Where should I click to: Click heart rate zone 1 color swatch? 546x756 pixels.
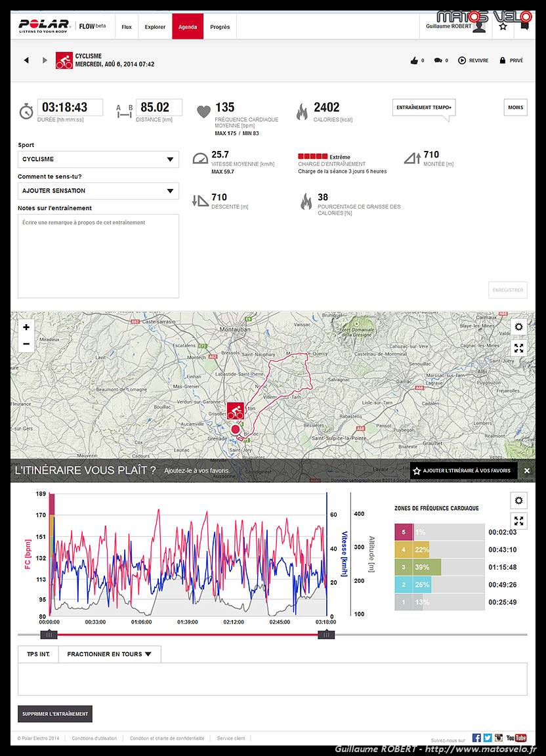(x=404, y=602)
